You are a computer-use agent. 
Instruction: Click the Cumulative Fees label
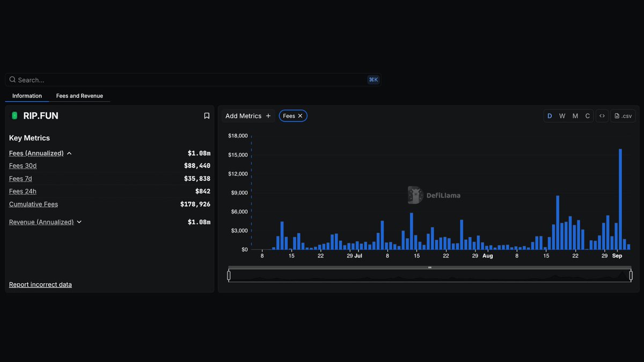[33, 204]
